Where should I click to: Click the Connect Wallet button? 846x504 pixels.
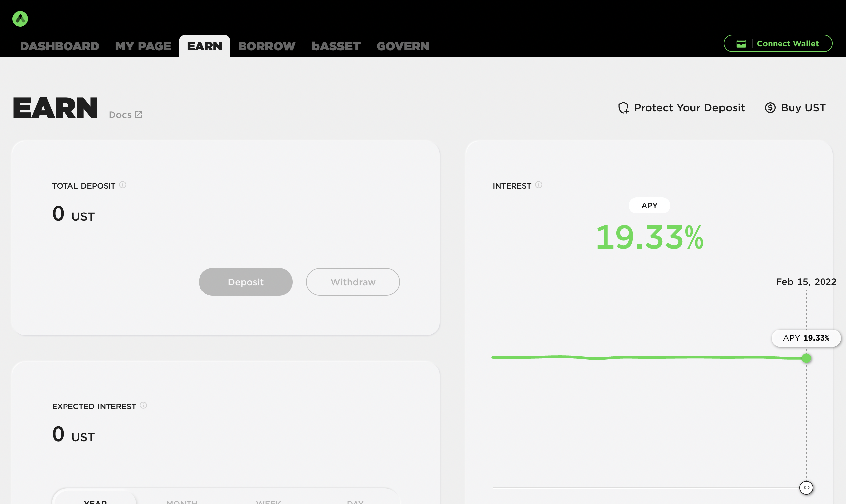tap(778, 44)
